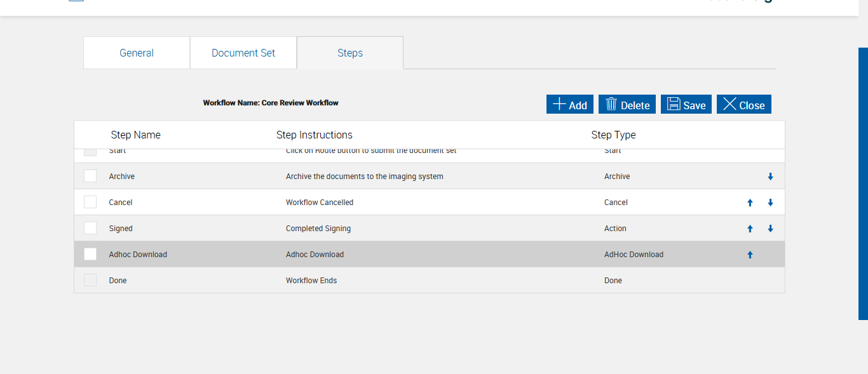Move Adhoc Download step up
This screenshot has width=868, height=374.
(x=750, y=255)
